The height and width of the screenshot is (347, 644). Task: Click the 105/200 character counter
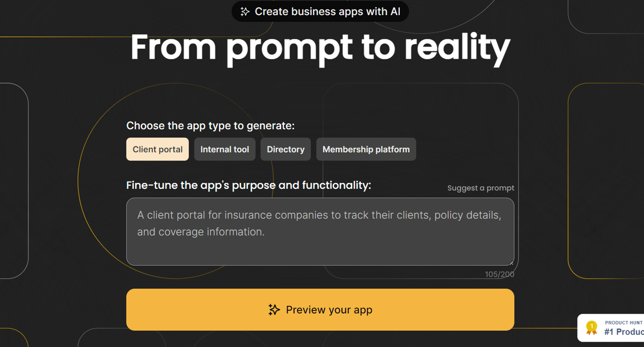tap(500, 274)
